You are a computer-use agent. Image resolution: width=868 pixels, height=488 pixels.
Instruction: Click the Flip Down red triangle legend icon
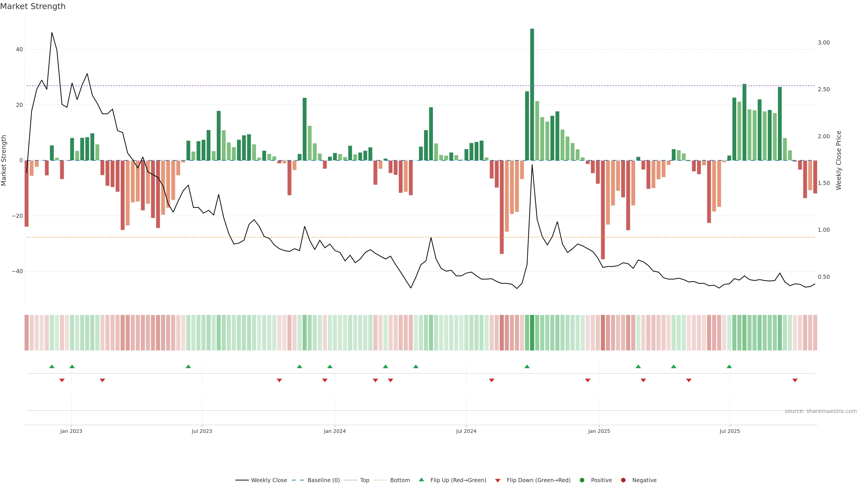(x=498, y=481)
